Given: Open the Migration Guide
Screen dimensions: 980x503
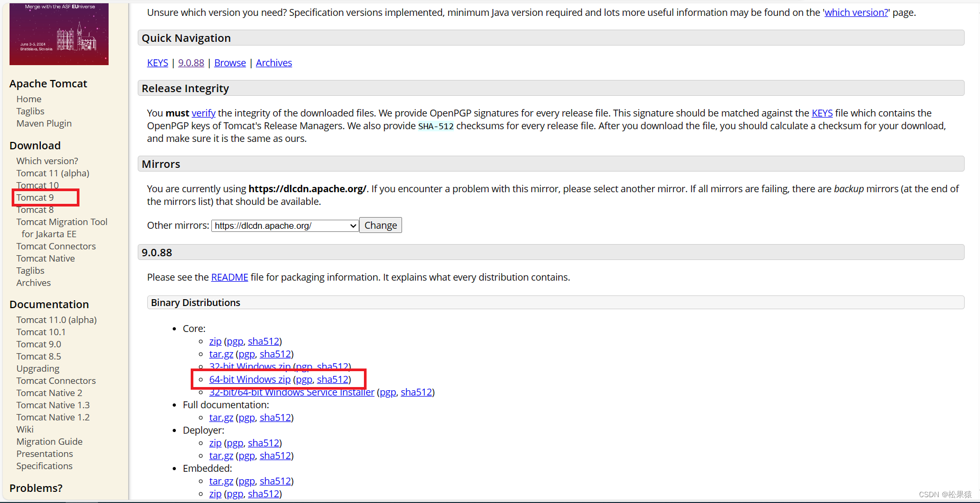Looking at the screenshot, I should pos(49,441).
